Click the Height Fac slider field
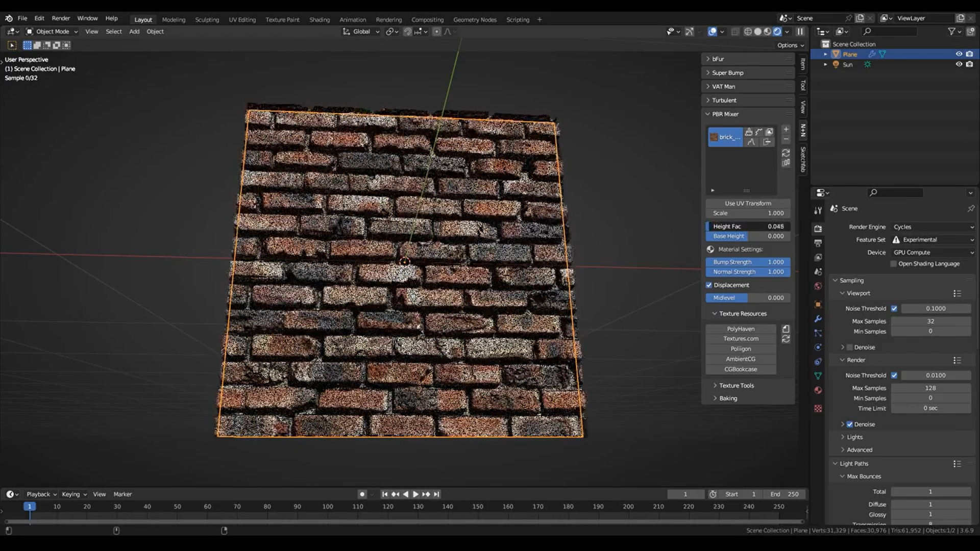Viewport: 980px width, 551px height. coord(748,227)
